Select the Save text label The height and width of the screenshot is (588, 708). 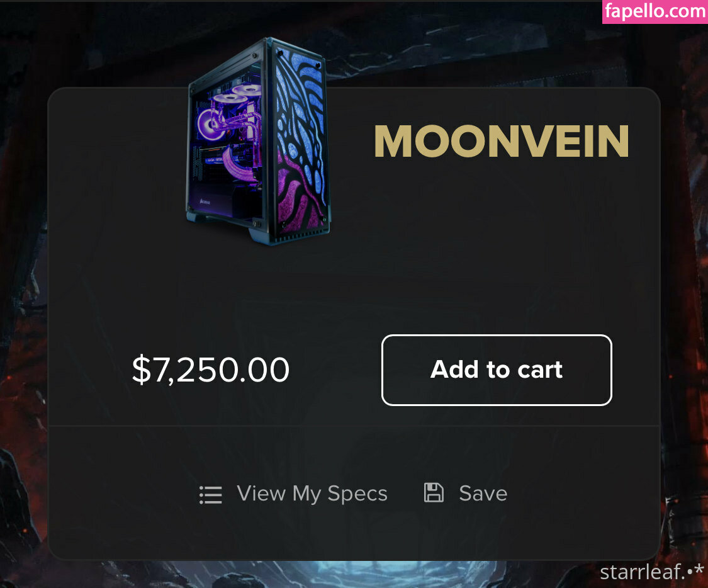(483, 493)
